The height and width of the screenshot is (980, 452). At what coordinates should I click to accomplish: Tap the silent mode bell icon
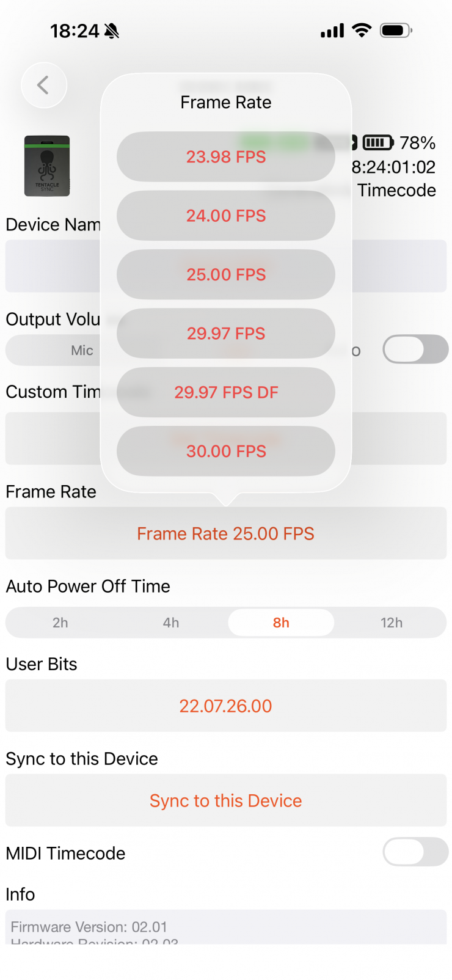pos(112,31)
